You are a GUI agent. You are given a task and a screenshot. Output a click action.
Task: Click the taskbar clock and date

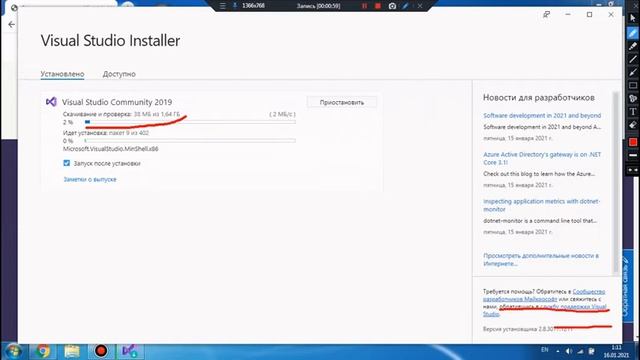(616, 351)
